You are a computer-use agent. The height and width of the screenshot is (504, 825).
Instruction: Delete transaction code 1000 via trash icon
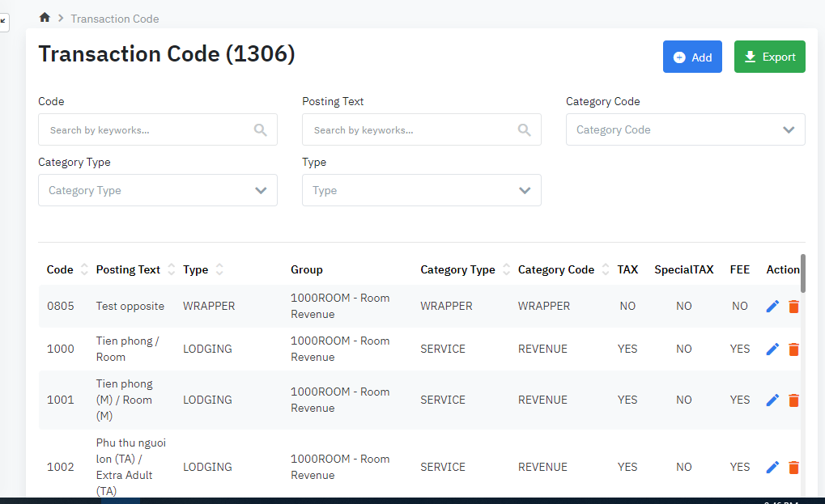pos(793,349)
